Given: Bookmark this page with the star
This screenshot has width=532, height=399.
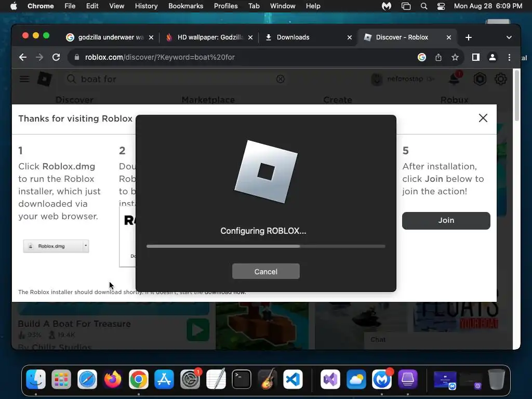Looking at the screenshot, I should click(x=455, y=57).
